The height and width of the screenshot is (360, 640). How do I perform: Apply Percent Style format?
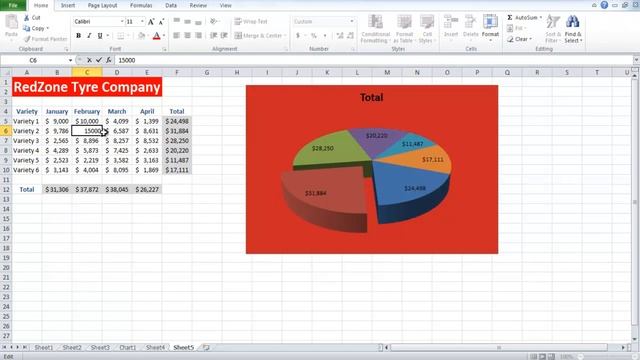pos(314,36)
